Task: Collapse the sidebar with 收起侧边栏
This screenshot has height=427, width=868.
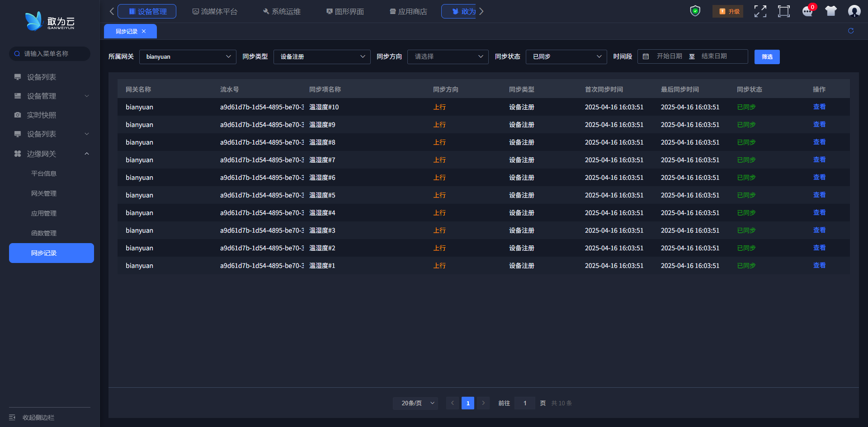Action: [38, 418]
